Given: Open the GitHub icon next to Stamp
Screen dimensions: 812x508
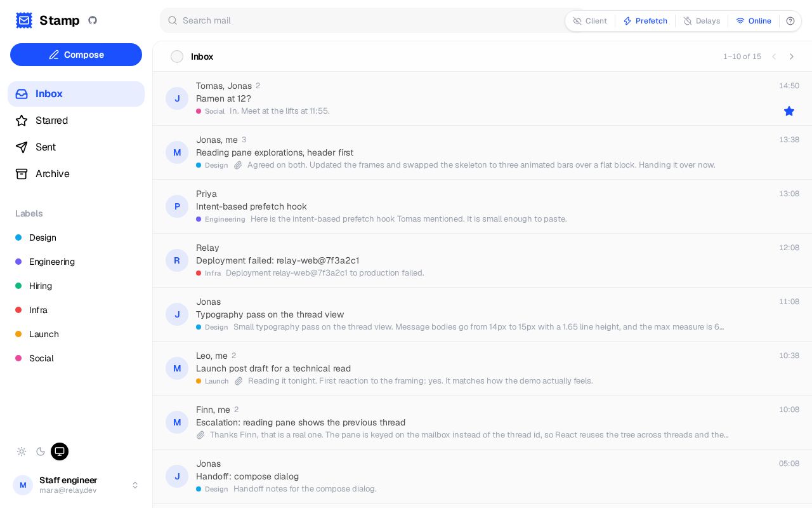Looking at the screenshot, I should 93,20.
